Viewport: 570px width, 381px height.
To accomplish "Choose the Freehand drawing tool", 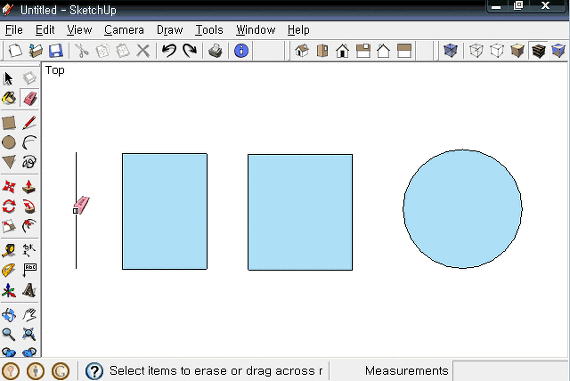I will tap(29, 162).
